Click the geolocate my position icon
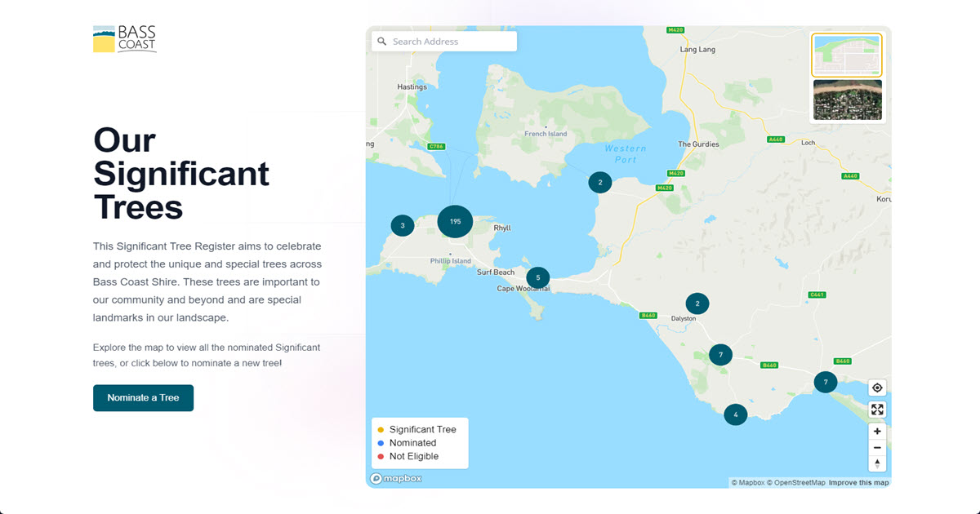 877,388
